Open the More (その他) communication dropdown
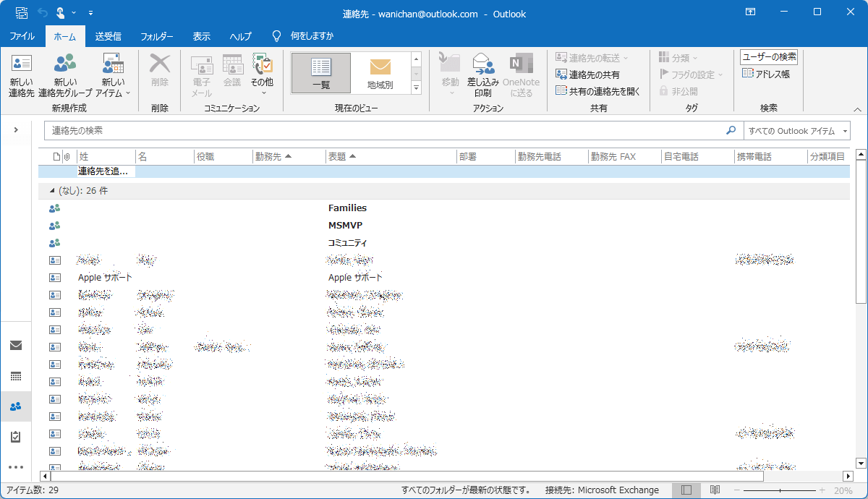This screenshot has height=499, width=868. 263,75
